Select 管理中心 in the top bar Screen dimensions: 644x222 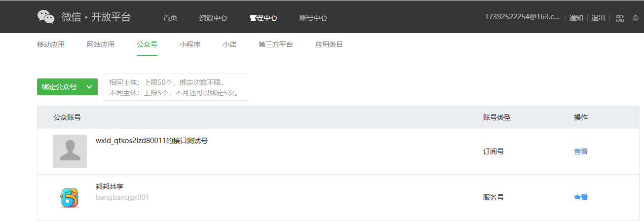coord(264,18)
